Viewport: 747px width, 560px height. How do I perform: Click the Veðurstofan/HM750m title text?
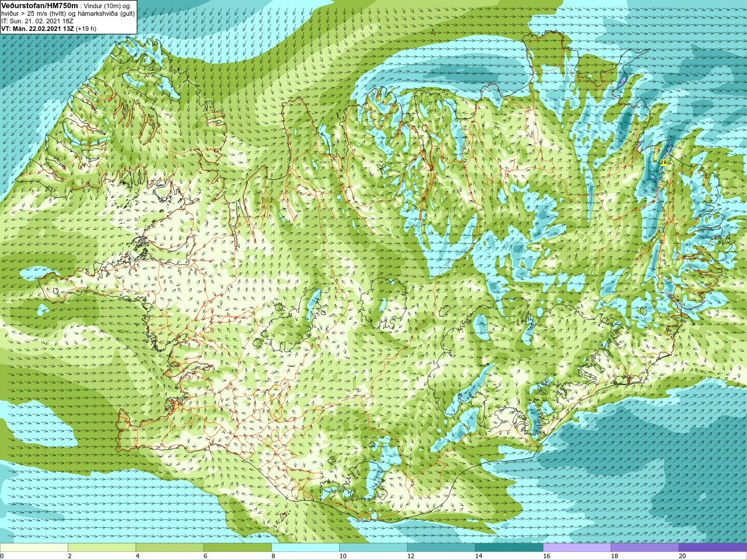coord(40,5)
